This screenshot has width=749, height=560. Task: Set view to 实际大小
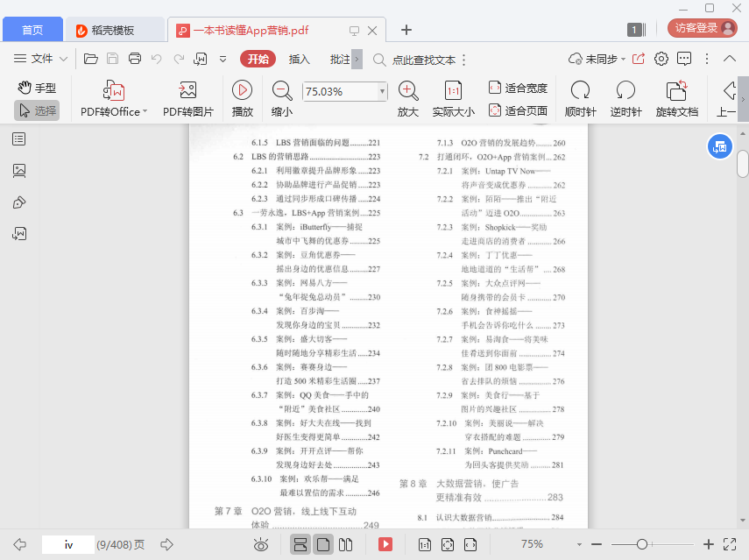pos(453,99)
